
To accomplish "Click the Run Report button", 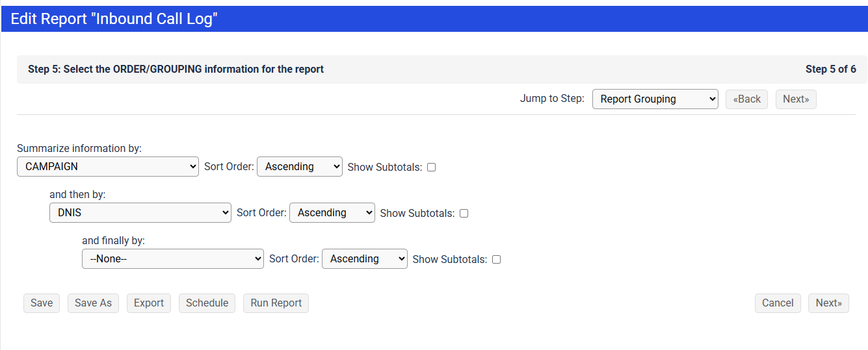I will 276,303.
